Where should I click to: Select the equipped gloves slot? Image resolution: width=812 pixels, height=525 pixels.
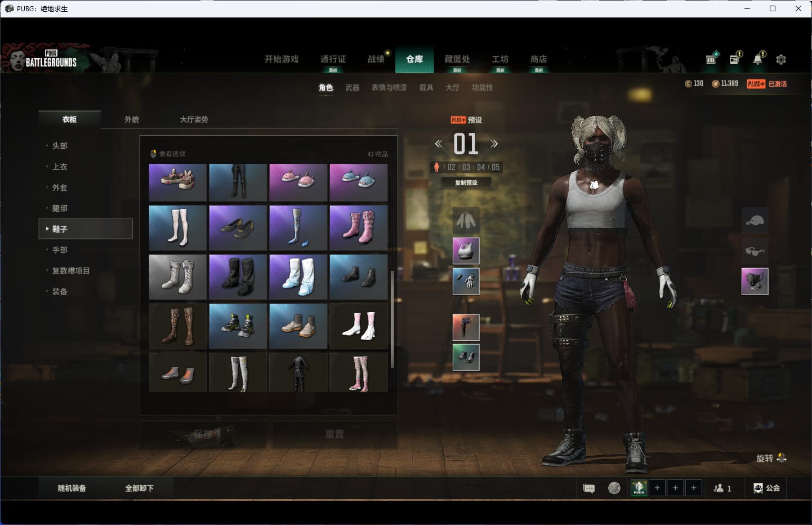coord(466,281)
